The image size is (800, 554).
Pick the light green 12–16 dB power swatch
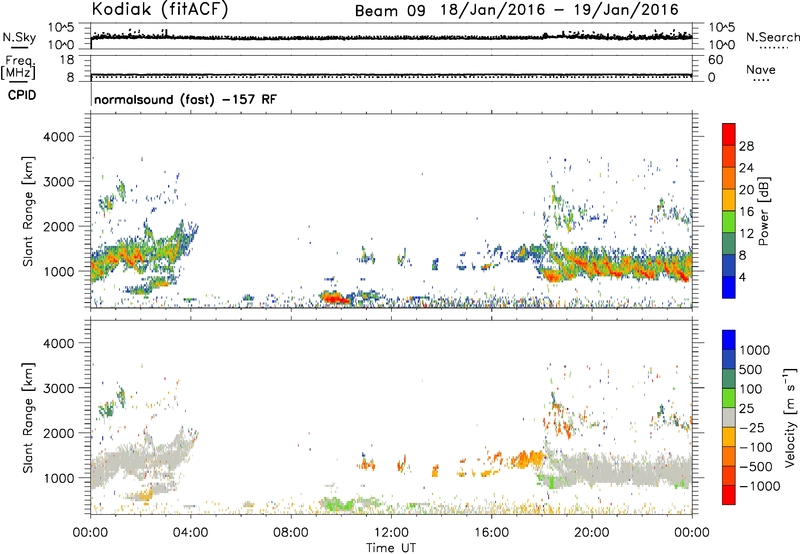coord(729,222)
